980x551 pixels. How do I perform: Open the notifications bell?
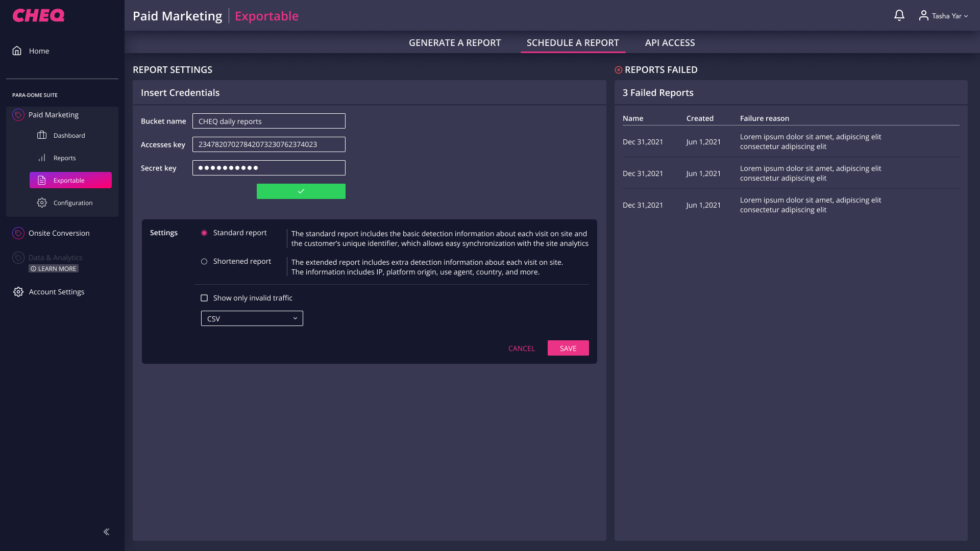point(899,15)
